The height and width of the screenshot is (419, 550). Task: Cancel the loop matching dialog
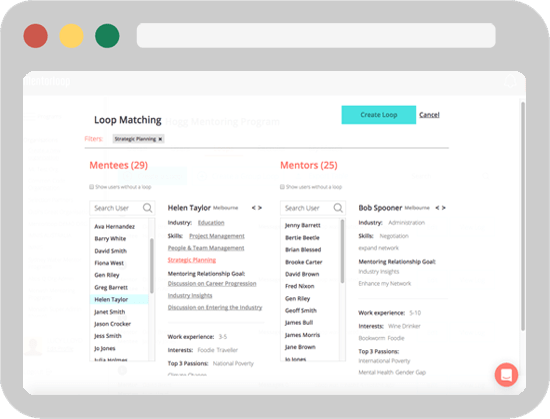[429, 115]
